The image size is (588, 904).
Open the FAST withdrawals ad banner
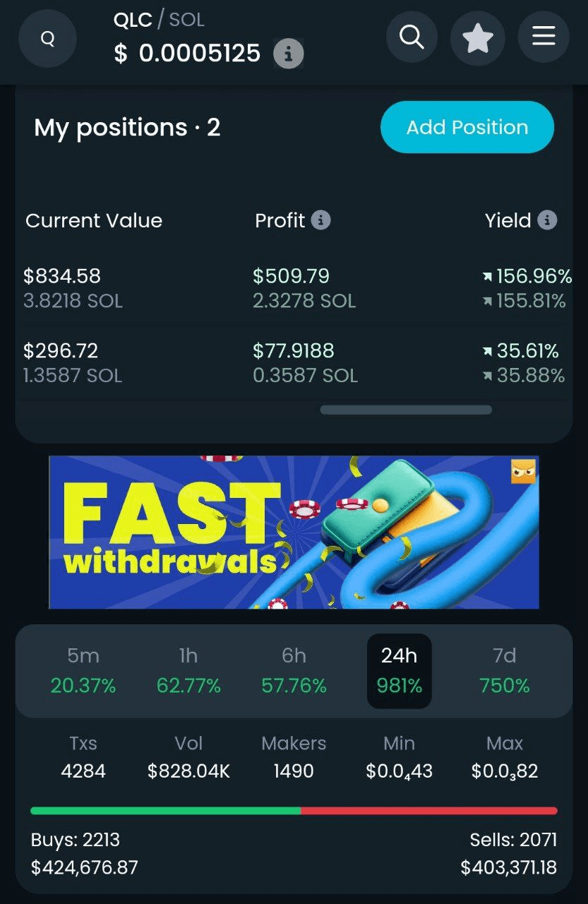click(294, 532)
